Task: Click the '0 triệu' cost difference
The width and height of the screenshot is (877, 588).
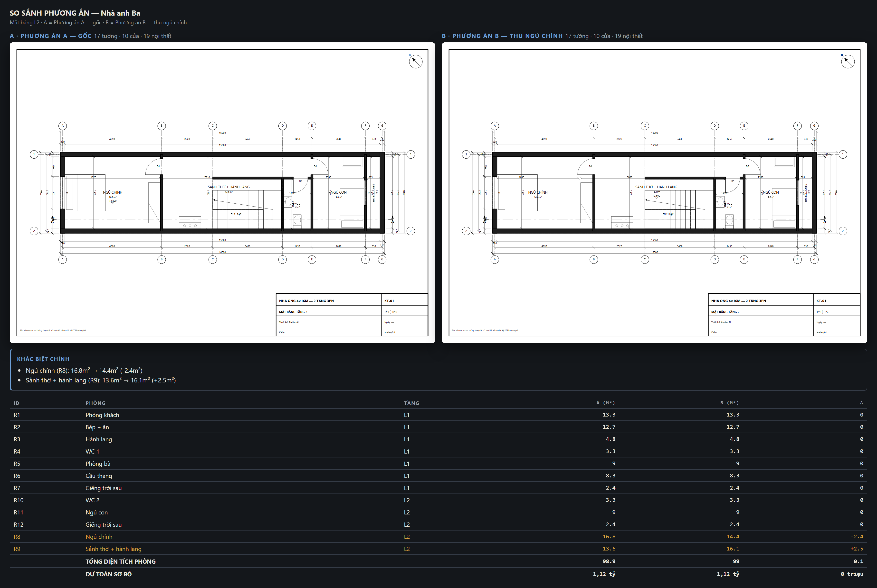Action: point(852,574)
